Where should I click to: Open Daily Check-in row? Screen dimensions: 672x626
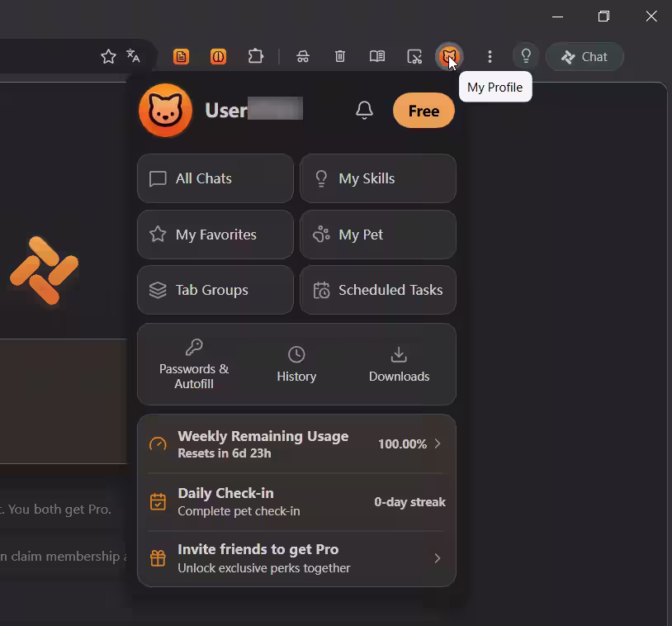pos(296,501)
